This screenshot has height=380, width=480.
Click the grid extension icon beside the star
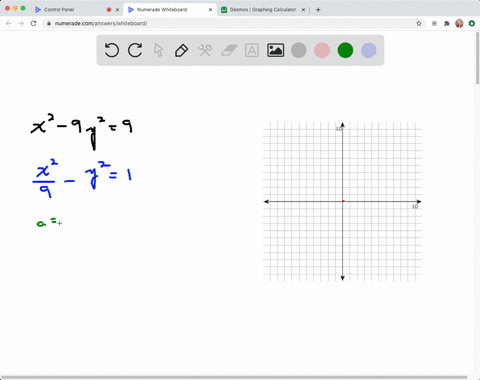tap(434, 23)
